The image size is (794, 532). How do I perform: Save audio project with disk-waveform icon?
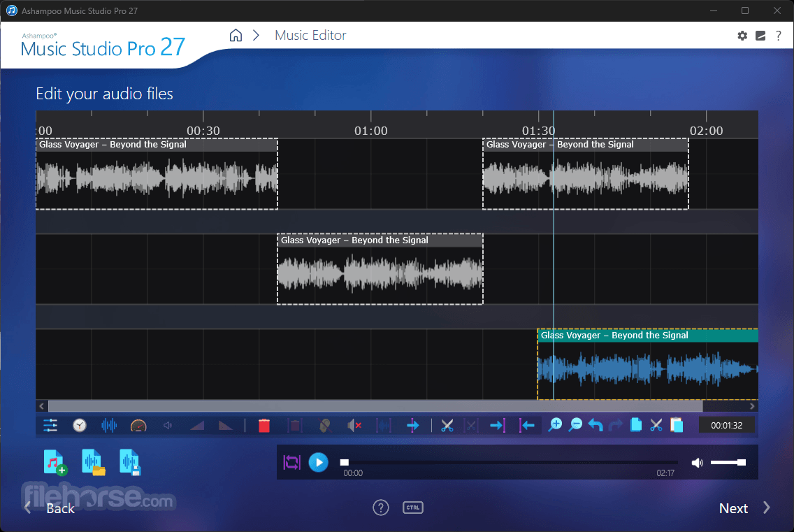point(130,462)
